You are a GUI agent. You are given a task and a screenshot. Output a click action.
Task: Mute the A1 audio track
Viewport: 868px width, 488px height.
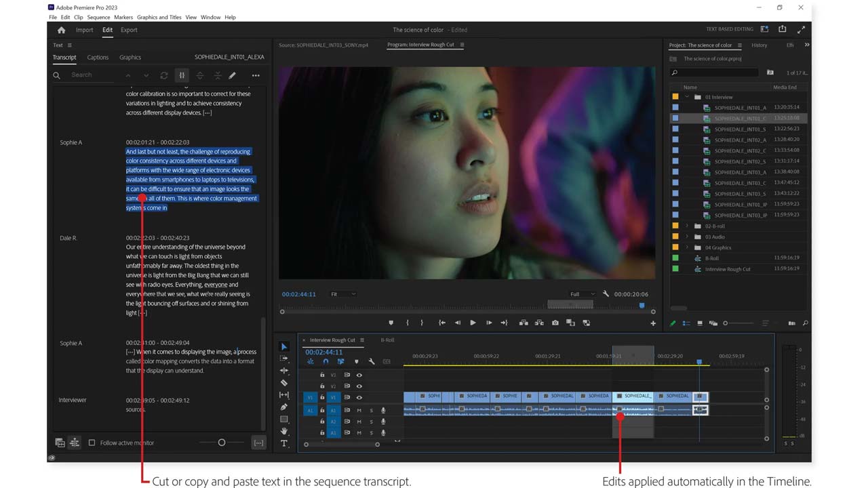(359, 410)
